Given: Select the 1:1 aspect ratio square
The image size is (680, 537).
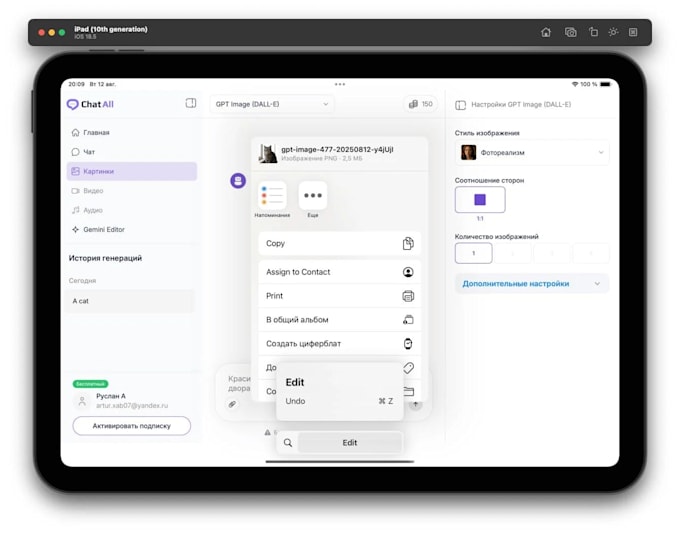Looking at the screenshot, I should pos(480,200).
